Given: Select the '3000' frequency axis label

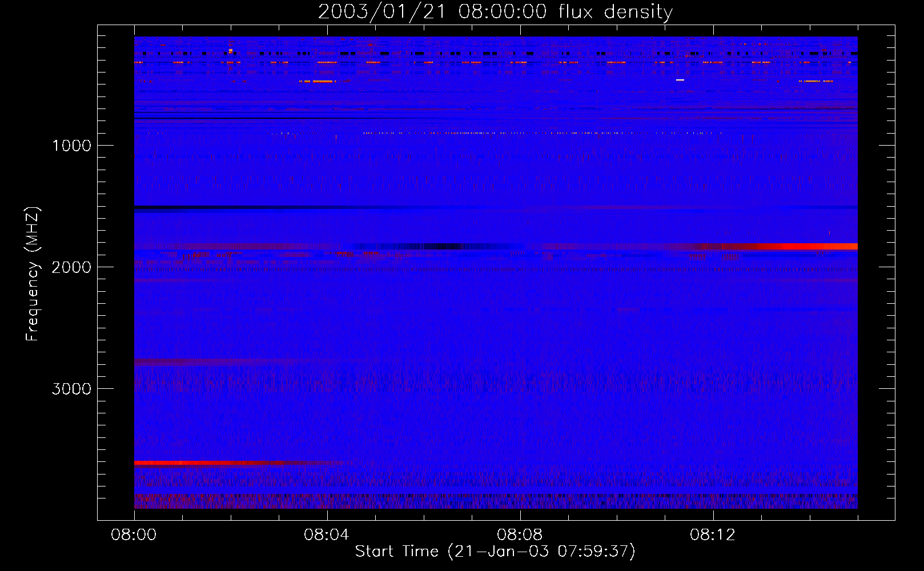Looking at the screenshot, I should point(71,389).
